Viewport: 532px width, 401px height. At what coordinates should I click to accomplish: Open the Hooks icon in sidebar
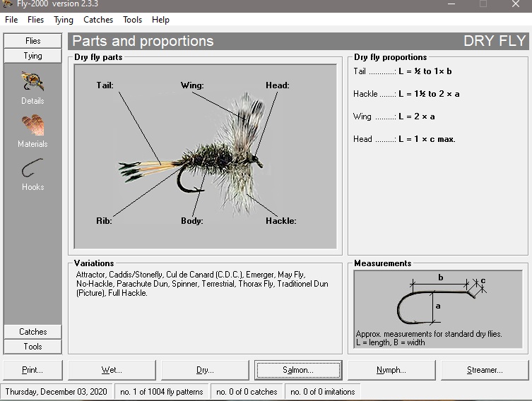(32, 168)
